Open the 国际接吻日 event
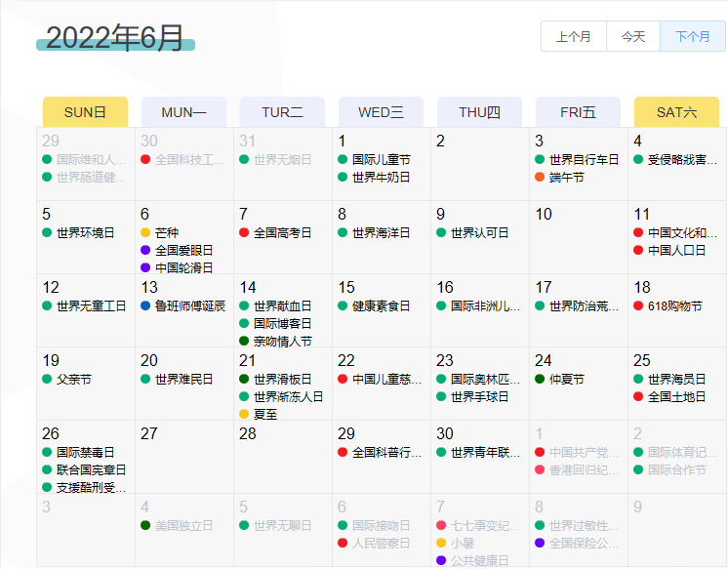This screenshot has width=728, height=569. pos(375,526)
